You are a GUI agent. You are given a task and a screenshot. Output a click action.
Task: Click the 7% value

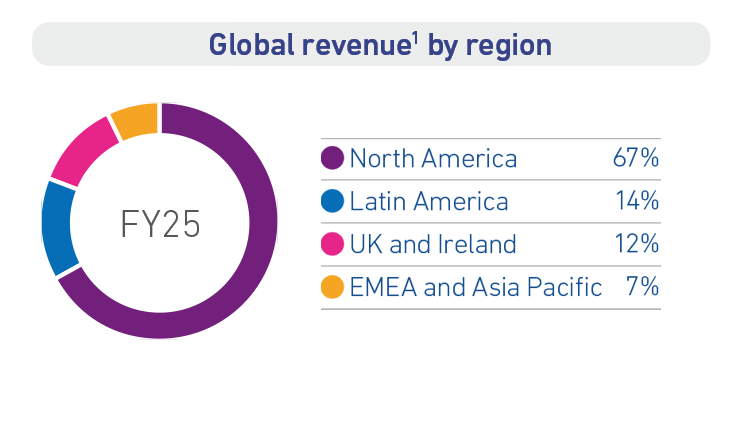643,288
